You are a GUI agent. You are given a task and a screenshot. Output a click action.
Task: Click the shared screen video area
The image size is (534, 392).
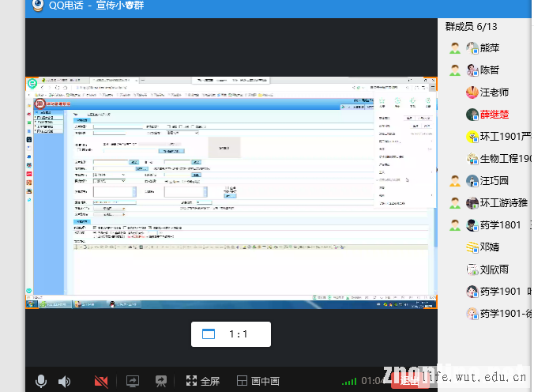231,192
